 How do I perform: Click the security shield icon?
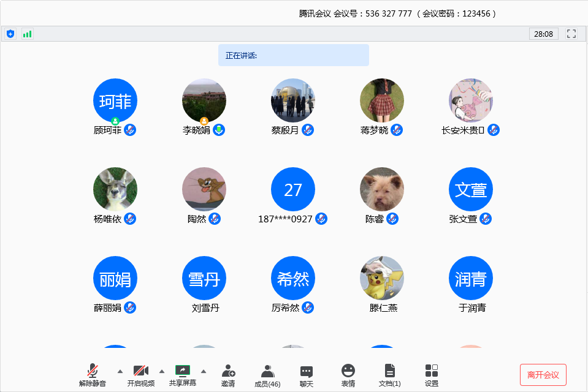pos(10,34)
